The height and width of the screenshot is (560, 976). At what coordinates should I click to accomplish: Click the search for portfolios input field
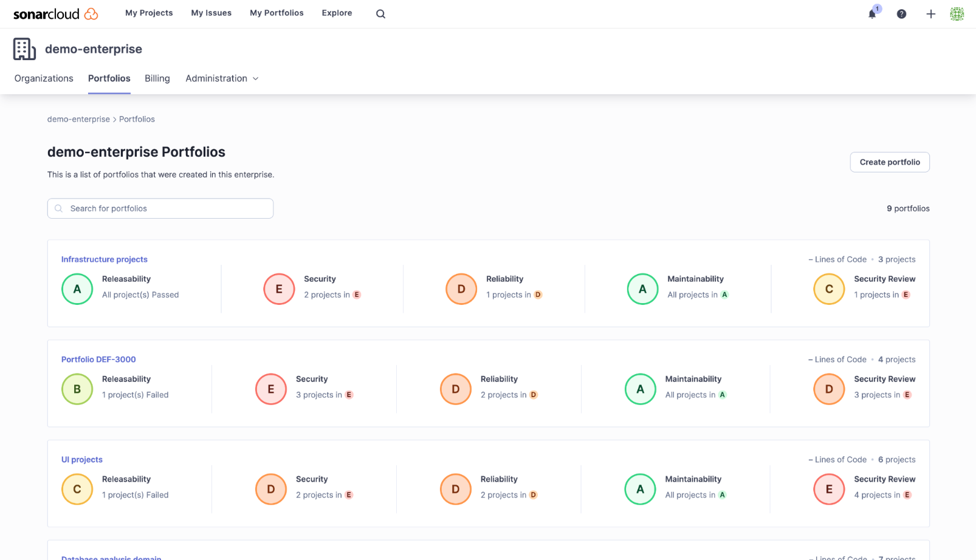160,208
